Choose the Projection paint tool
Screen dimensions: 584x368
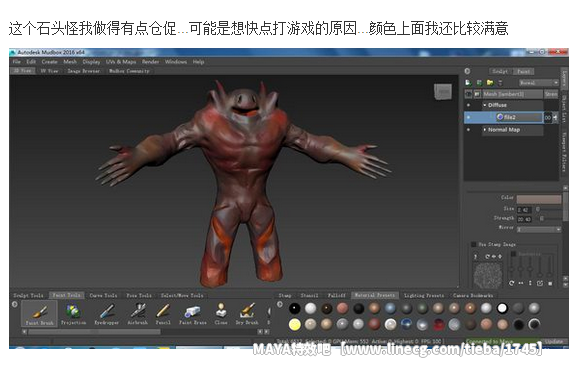click(73, 314)
